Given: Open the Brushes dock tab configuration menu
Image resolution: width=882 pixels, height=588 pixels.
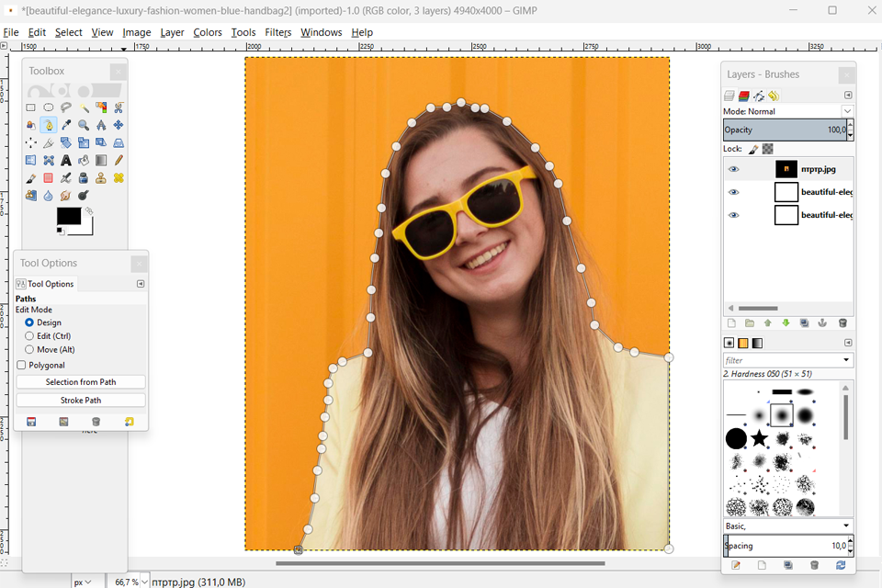Looking at the screenshot, I should click(x=848, y=343).
